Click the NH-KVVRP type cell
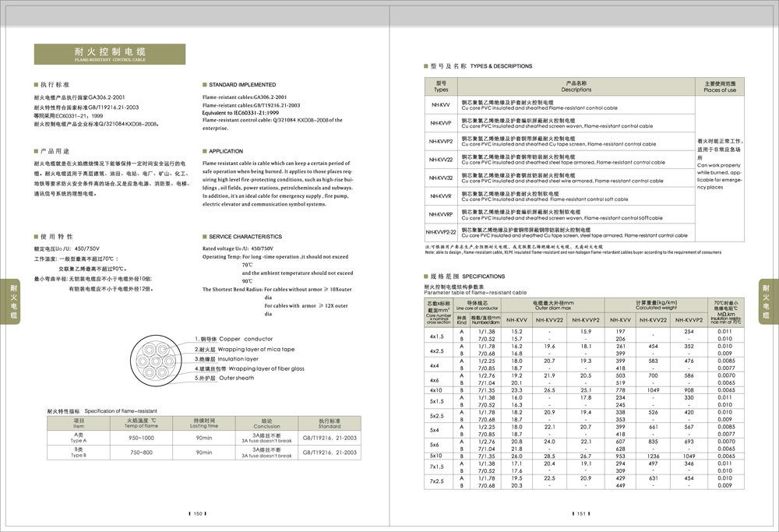The height and width of the screenshot is (532, 779). [x=441, y=214]
